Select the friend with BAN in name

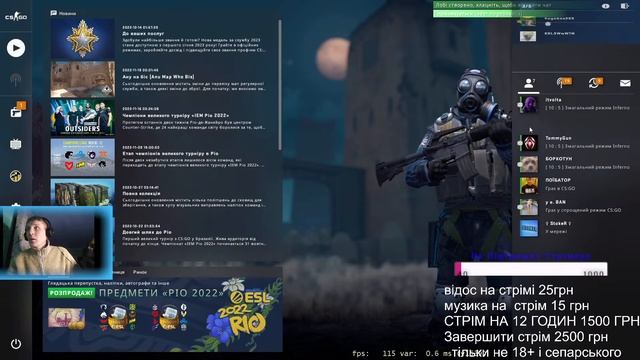(576, 207)
